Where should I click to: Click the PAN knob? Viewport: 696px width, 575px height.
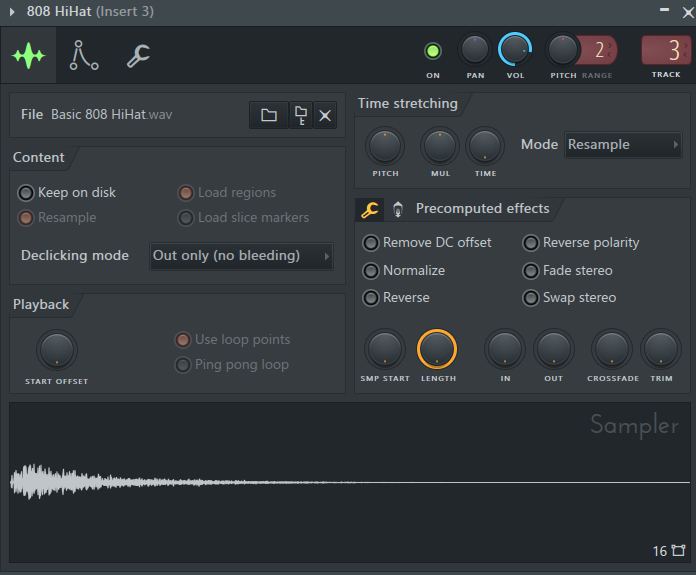click(x=475, y=49)
